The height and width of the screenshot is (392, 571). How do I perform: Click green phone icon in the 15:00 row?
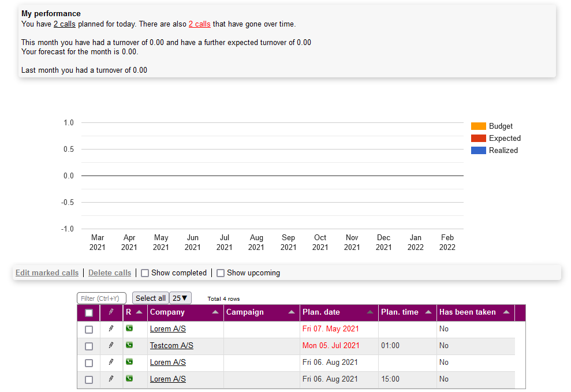click(129, 379)
